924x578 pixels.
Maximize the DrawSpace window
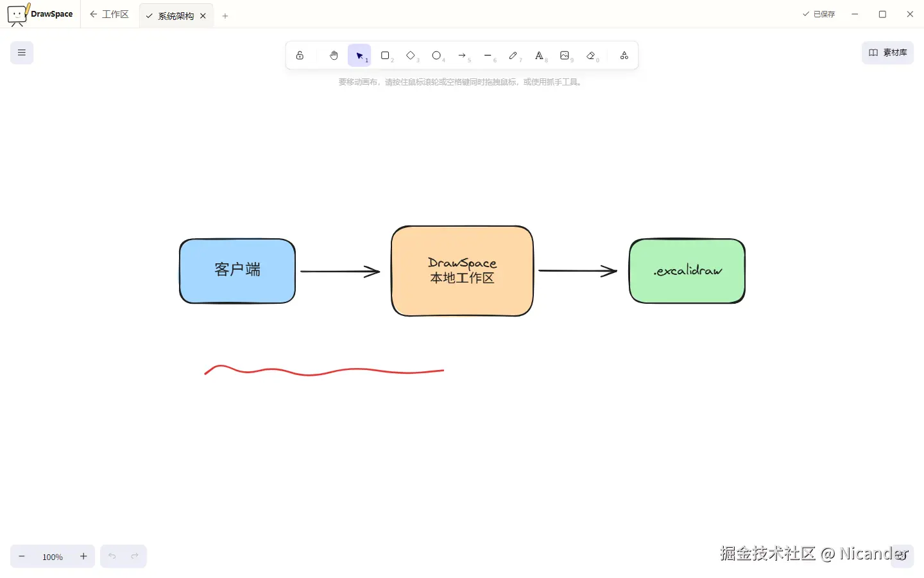(882, 14)
